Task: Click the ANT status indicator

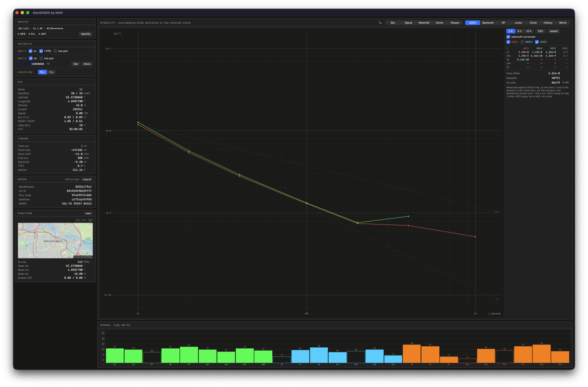Action: pos(43,34)
